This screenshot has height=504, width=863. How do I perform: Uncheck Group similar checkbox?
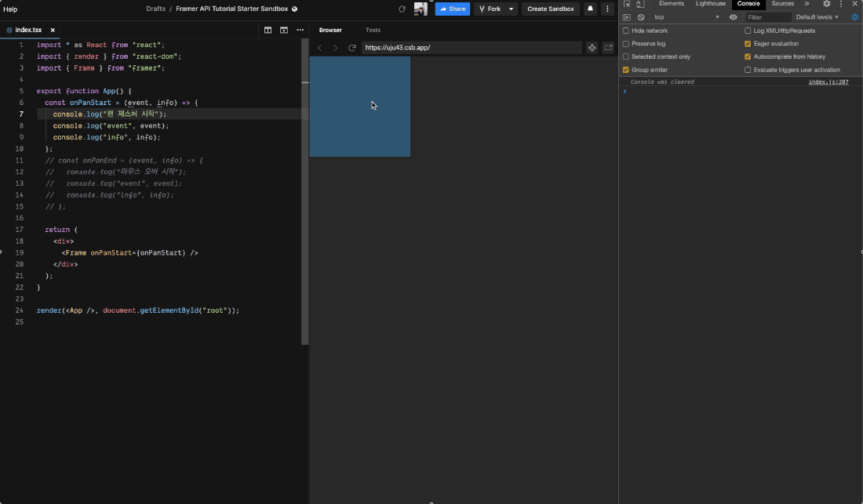(x=626, y=70)
